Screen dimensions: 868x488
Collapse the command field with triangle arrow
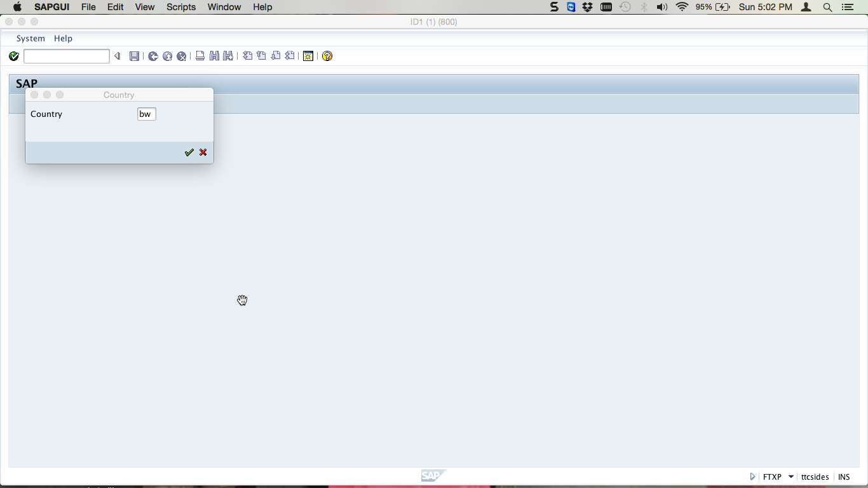[x=117, y=57]
